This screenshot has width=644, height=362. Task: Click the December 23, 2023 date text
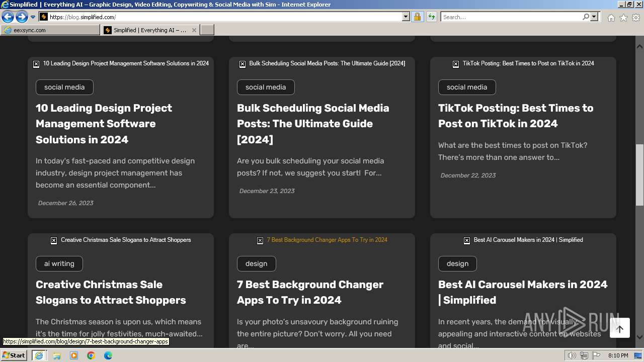click(267, 191)
